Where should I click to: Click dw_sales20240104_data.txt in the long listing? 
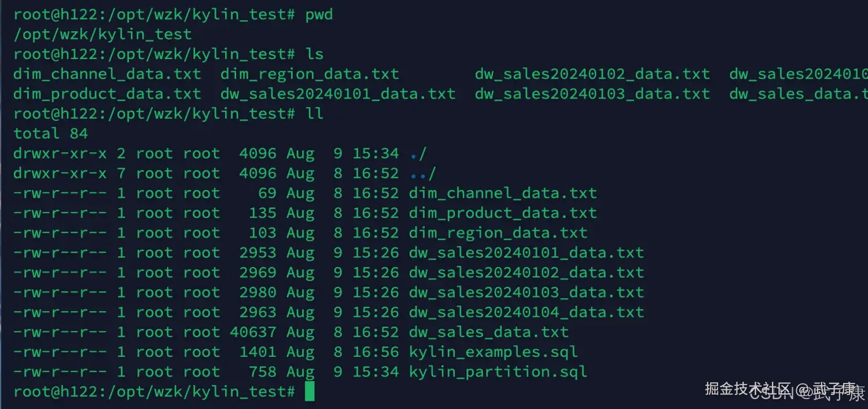(526, 312)
